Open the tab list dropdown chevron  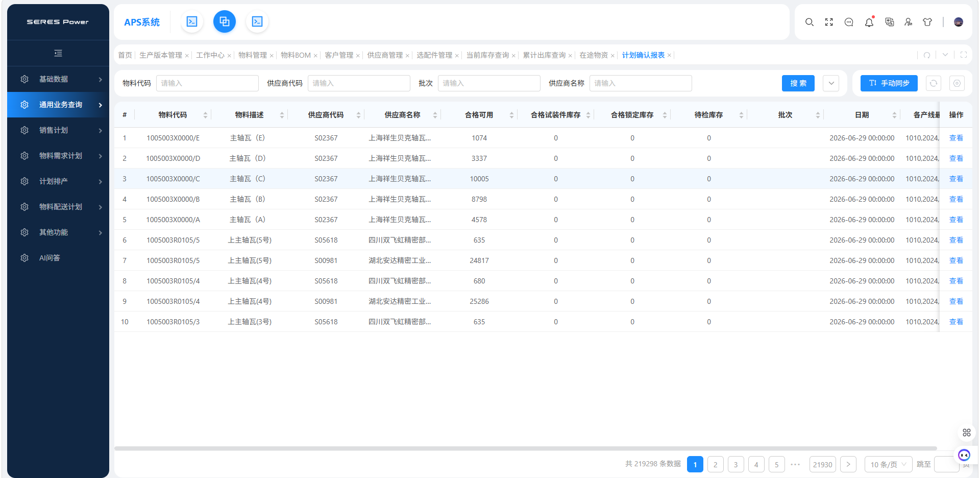coord(945,55)
